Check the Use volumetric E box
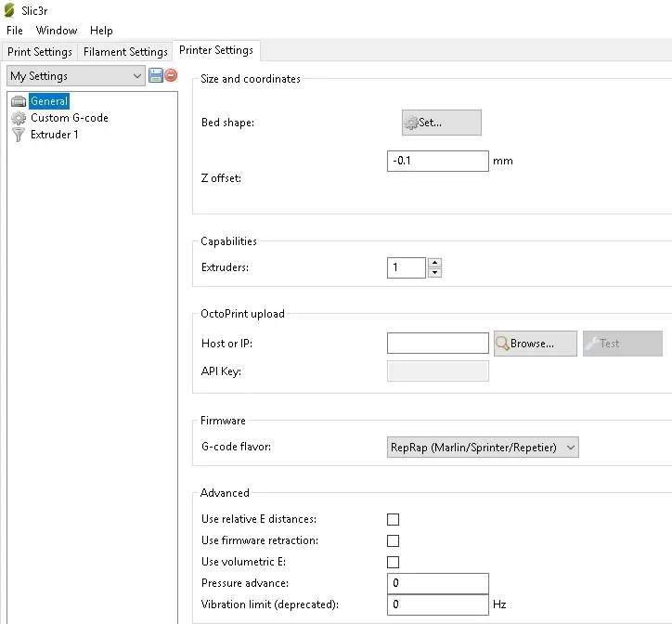 coord(393,562)
